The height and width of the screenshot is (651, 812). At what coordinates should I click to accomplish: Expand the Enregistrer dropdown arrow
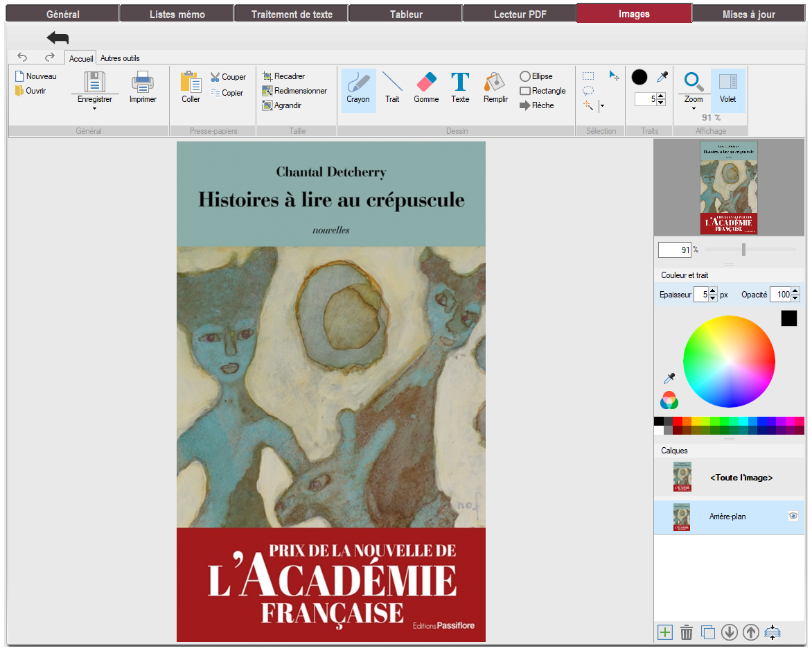click(x=94, y=108)
